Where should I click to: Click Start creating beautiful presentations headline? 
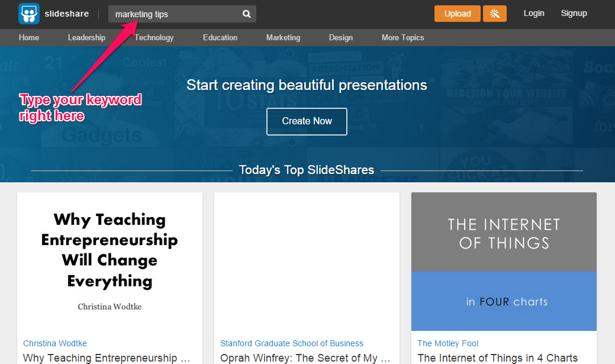307,85
